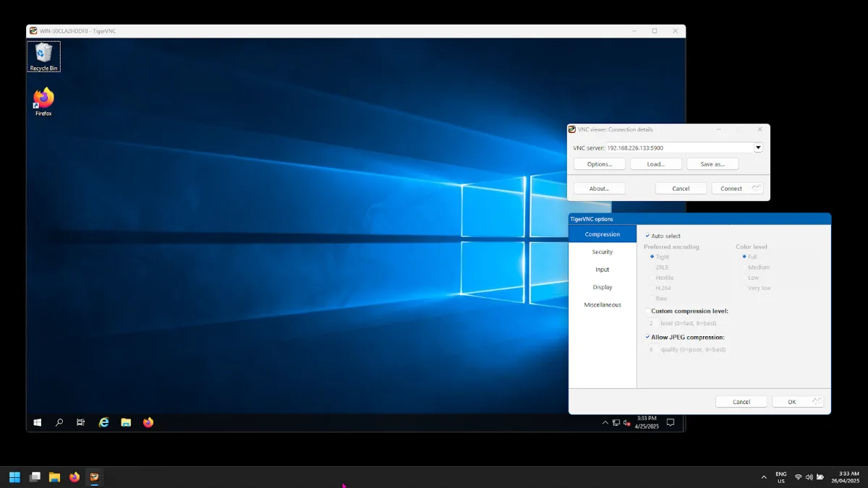Click the remote tray network icon
Image resolution: width=868 pixels, height=488 pixels.
[616, 422]
